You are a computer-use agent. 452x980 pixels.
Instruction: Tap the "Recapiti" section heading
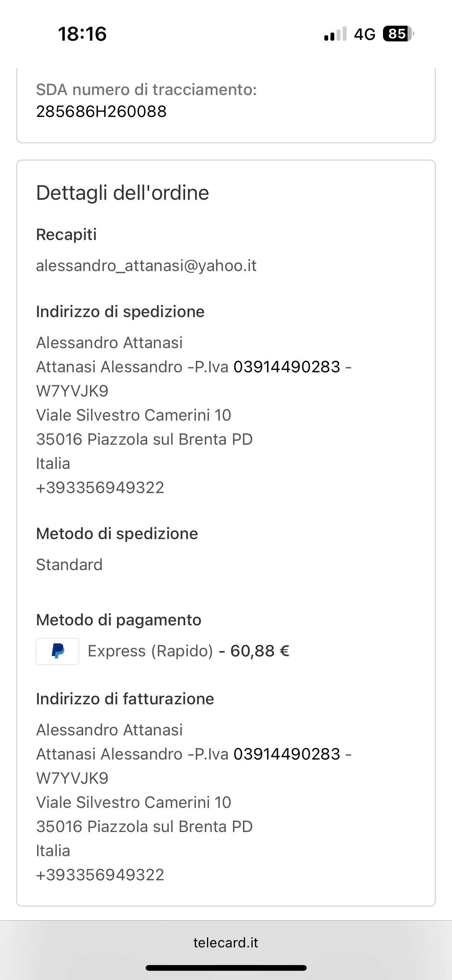[x=66, y=234]
